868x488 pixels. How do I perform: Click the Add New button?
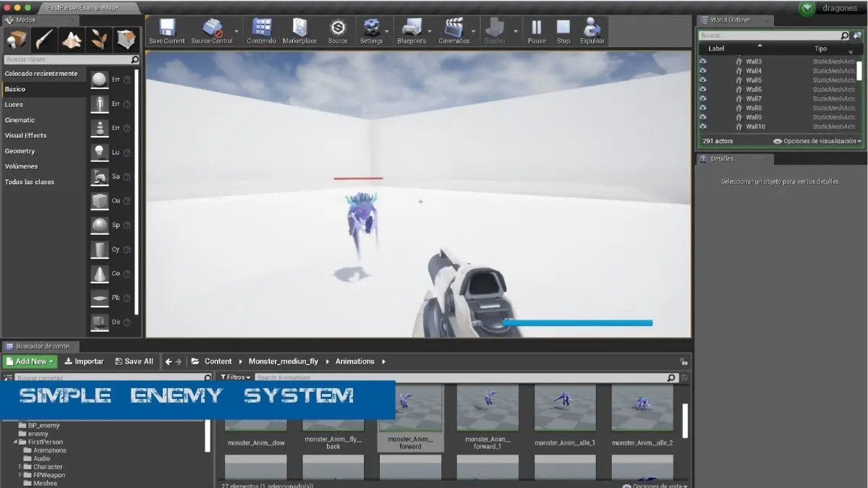pos(30,361)
